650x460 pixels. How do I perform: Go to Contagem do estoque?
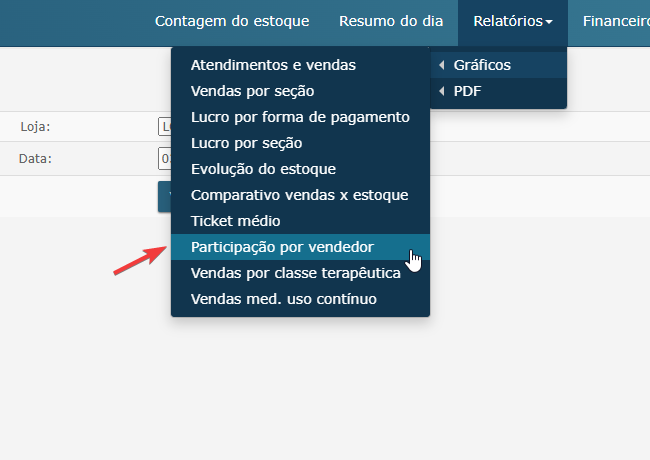point(232,22)
